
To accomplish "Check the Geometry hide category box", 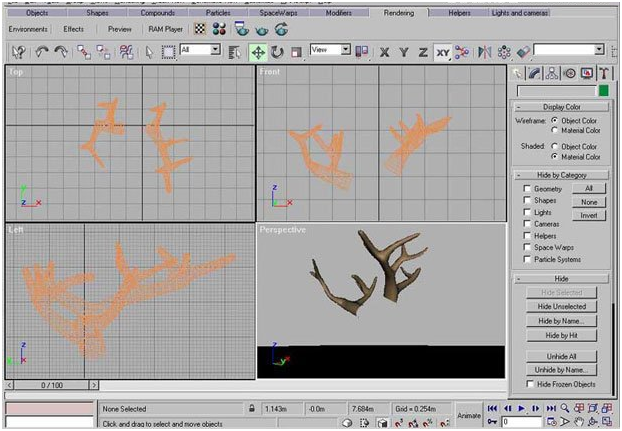I will point(527,188).
